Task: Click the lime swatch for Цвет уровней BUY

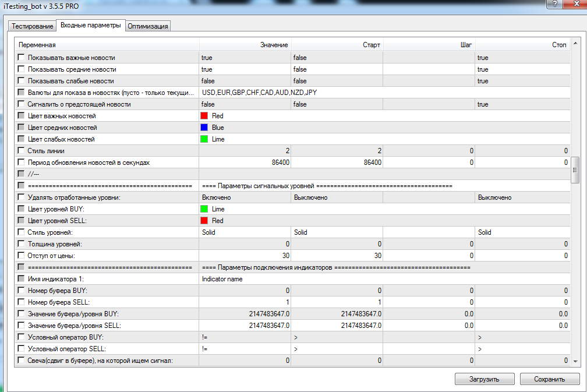Action: [x=204, y=209]
